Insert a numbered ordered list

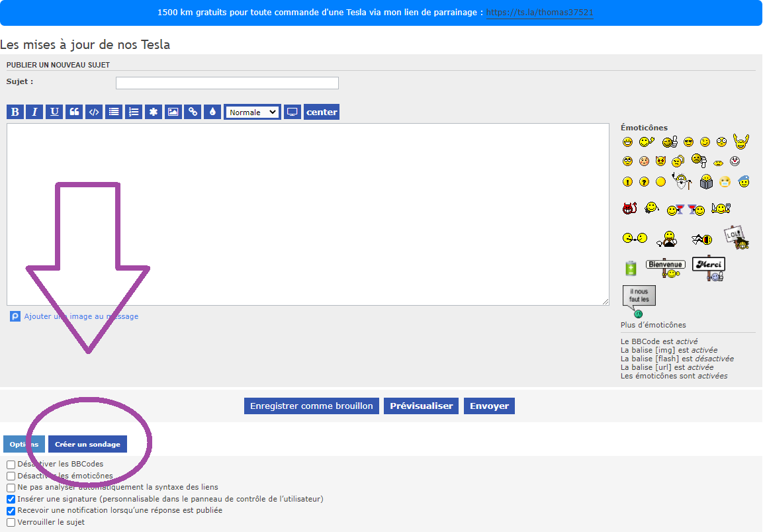tap(133, 112)
